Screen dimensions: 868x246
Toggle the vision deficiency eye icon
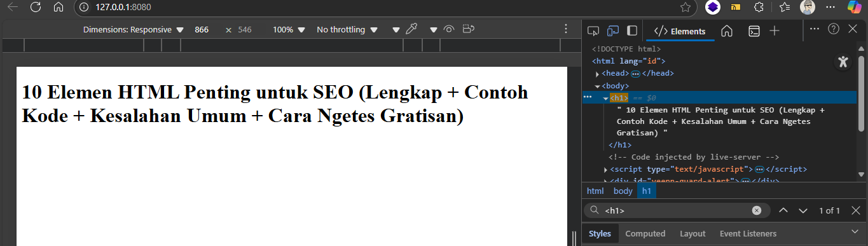pyautogui.click(x=449, y=29)
